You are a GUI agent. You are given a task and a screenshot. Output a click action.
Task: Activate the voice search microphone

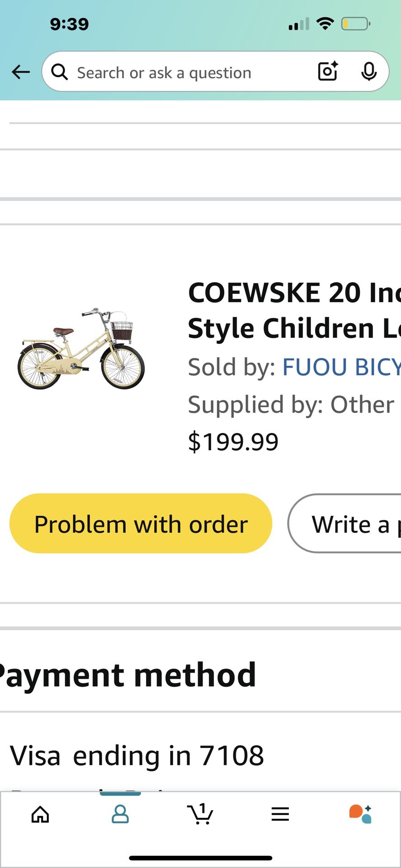tap(369, 71)
